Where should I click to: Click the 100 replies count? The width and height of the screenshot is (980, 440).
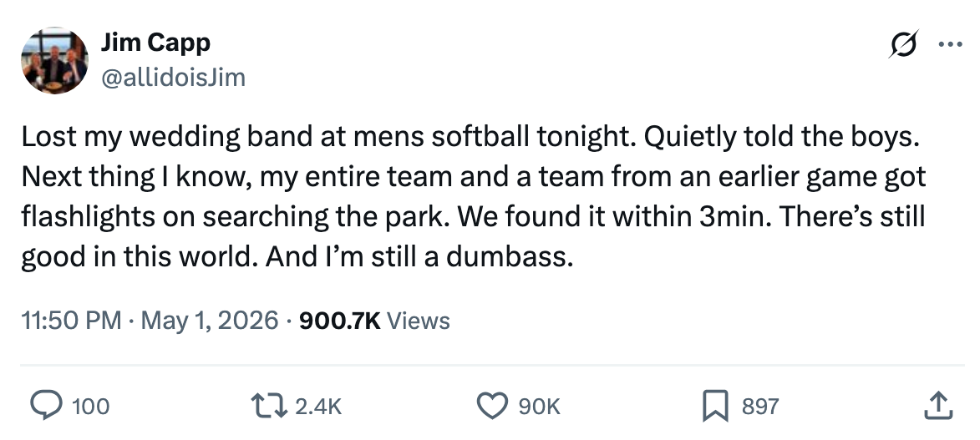pyautogui.click(x=90, y=407)
